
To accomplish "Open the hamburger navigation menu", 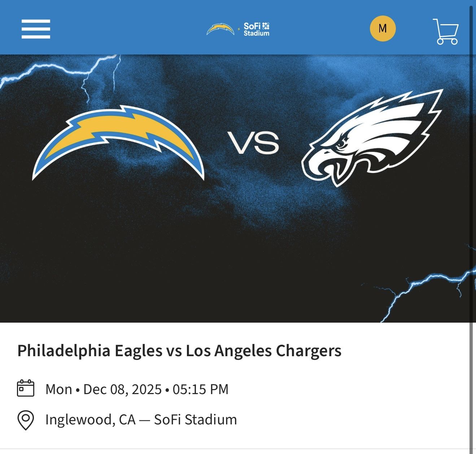I will coord(36,29).
